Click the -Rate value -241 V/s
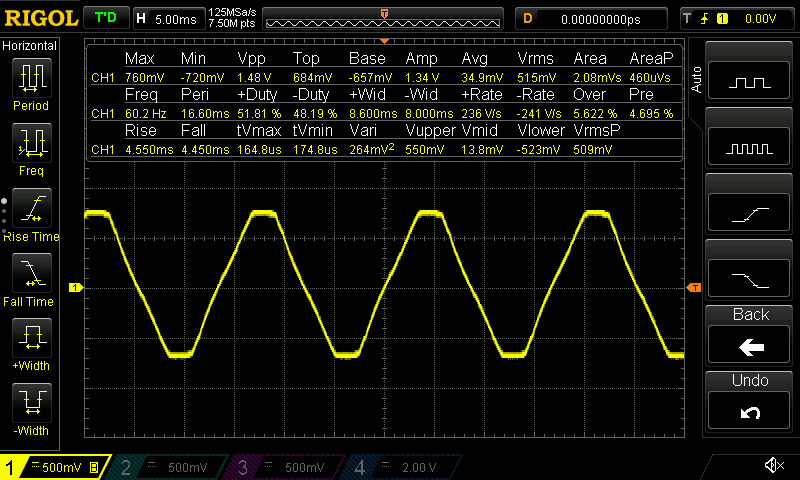 (x=539, y=114)
